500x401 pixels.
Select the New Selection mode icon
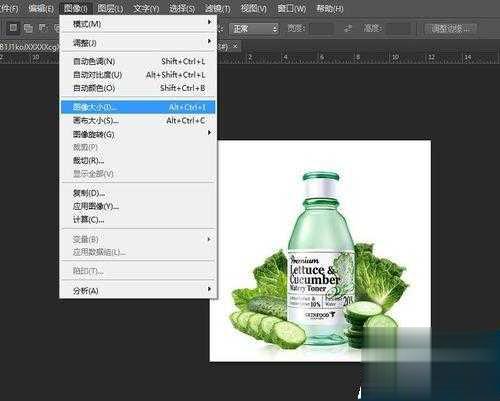tap(13, 28)
